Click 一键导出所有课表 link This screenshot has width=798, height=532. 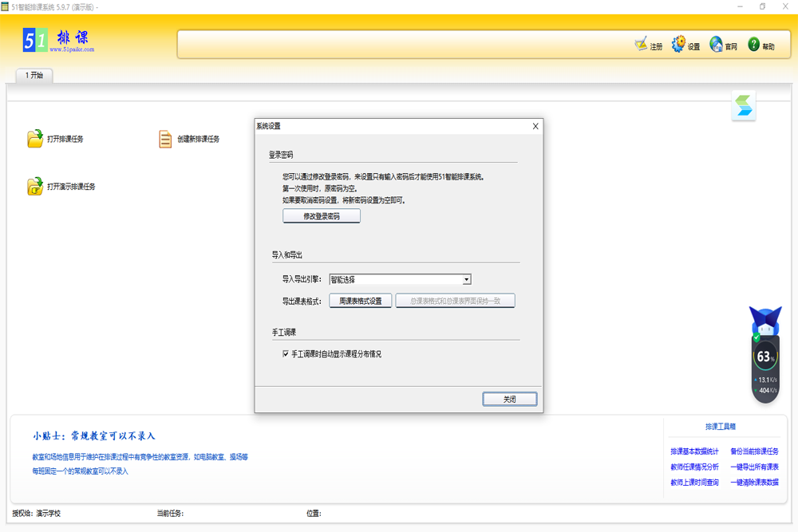(x=754, y=467)
